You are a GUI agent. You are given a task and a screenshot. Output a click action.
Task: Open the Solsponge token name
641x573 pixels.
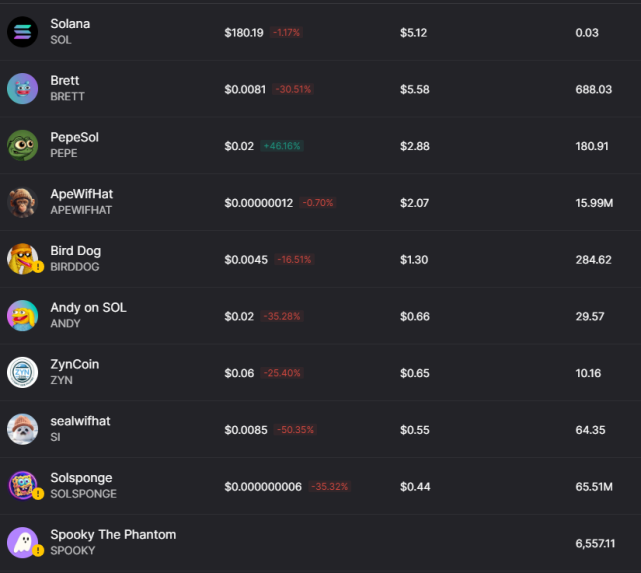pos(81,478)
